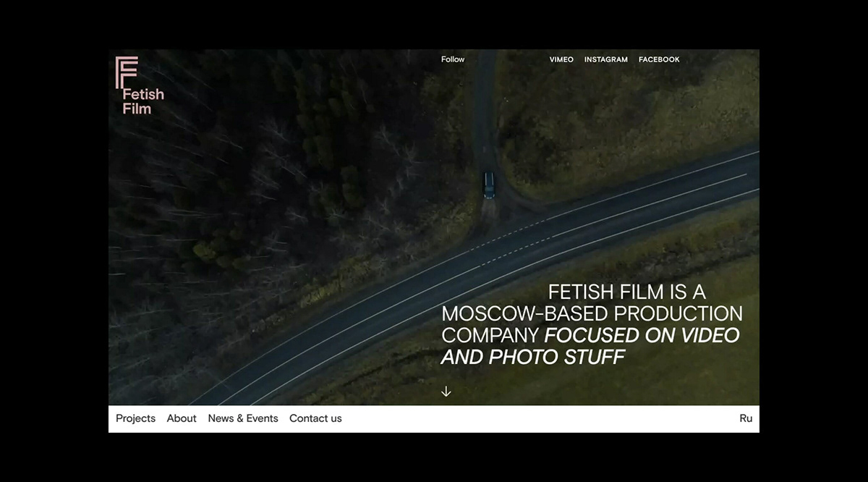Open the Vimeo link
The image size is (868, 482).
561,59
